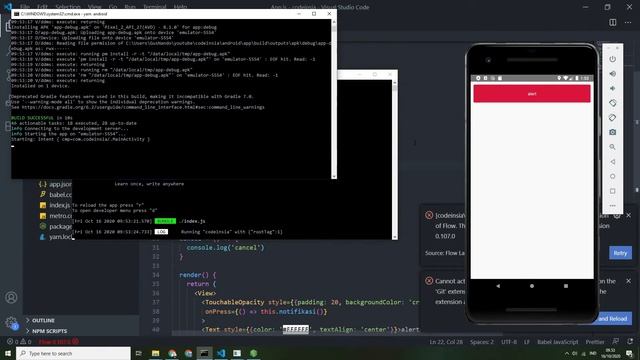The width and height of the screenshot is (640, 360).
Task: Dismiss the Git extension error notification
Action: click(x=629, y=281)
